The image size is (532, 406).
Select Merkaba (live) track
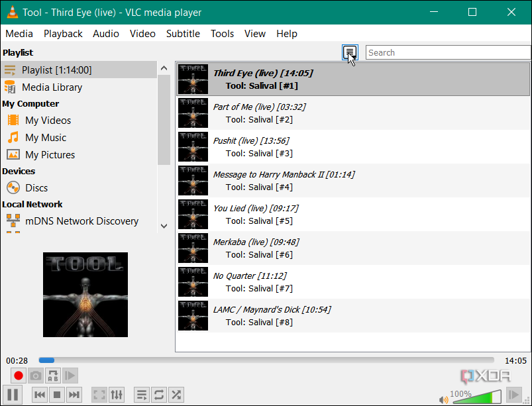click(353, 248)
